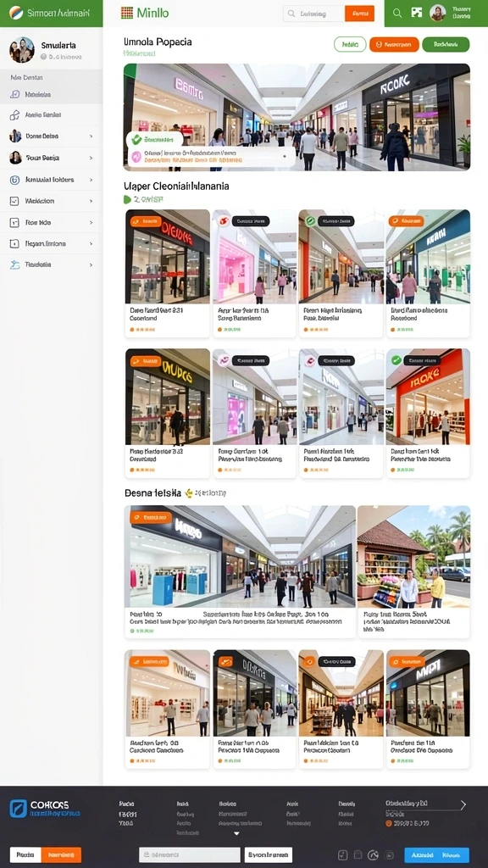Click the icon in the highlighted sidebar row
Viewport: 488px width, 868px height.
[15, 95]
